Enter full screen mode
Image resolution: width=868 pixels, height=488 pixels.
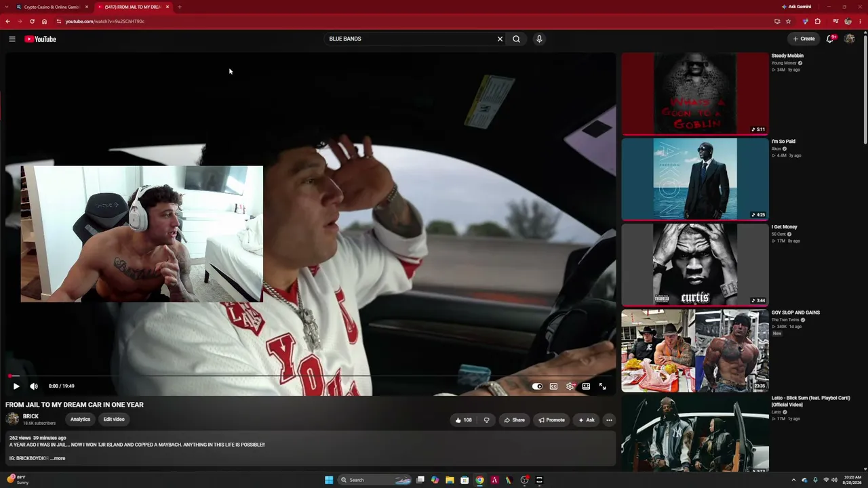602,386
